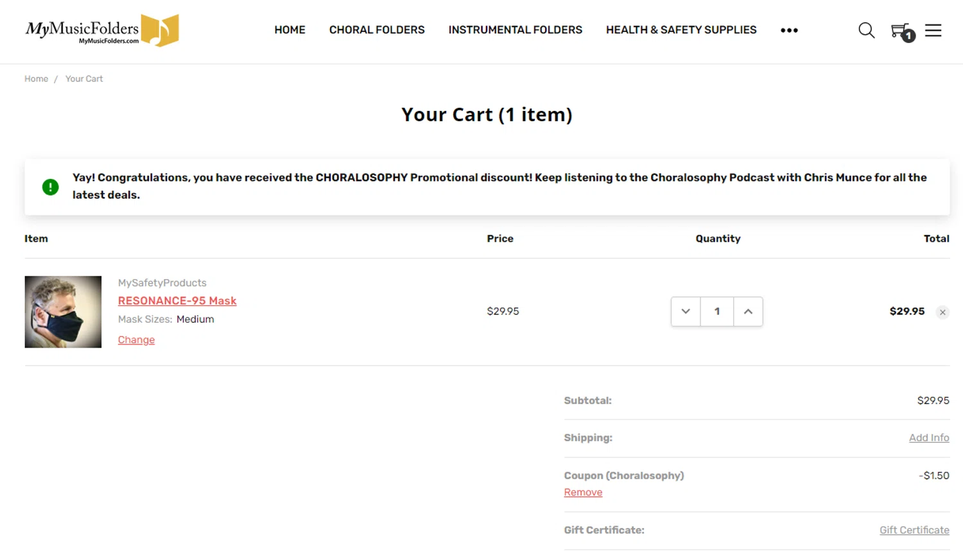Viewport: 963px width, 560px height.
Task: Click the quantity input field
Action: (x=717, y=311)
